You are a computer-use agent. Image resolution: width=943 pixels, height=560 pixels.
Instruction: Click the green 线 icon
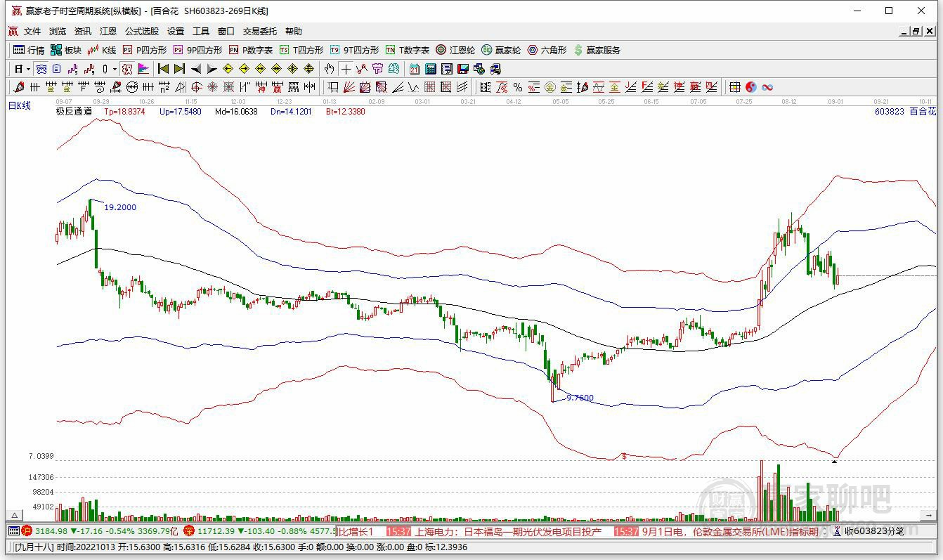[394, 69]
